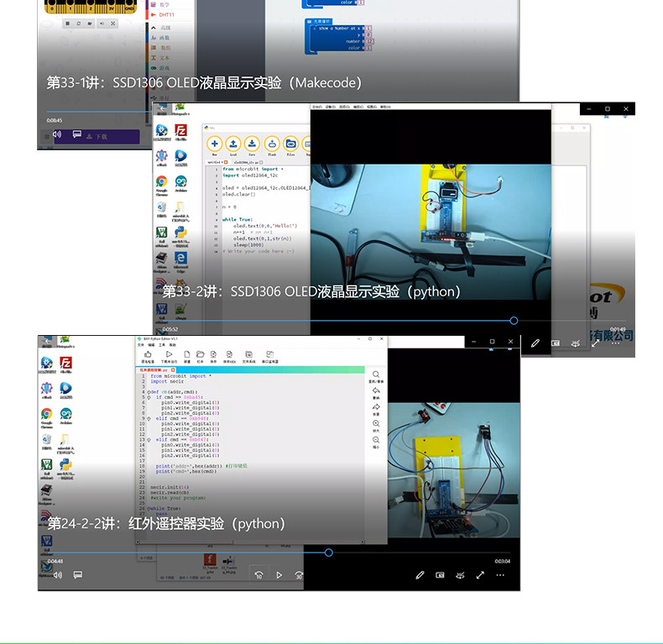Mute the 红外遥控器实验 video volume
This screenshot has width=663, height=644.
pos(58,574)
